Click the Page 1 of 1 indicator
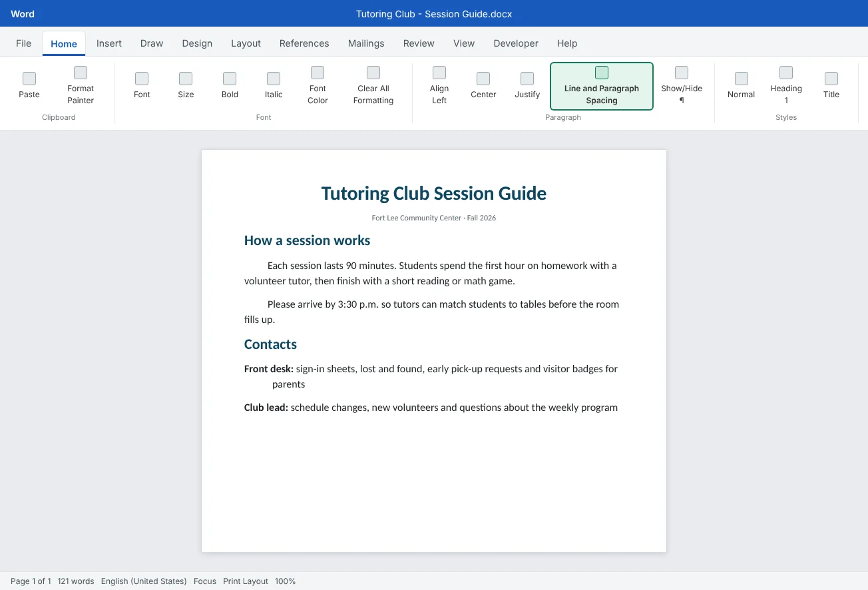 point(31,581)
